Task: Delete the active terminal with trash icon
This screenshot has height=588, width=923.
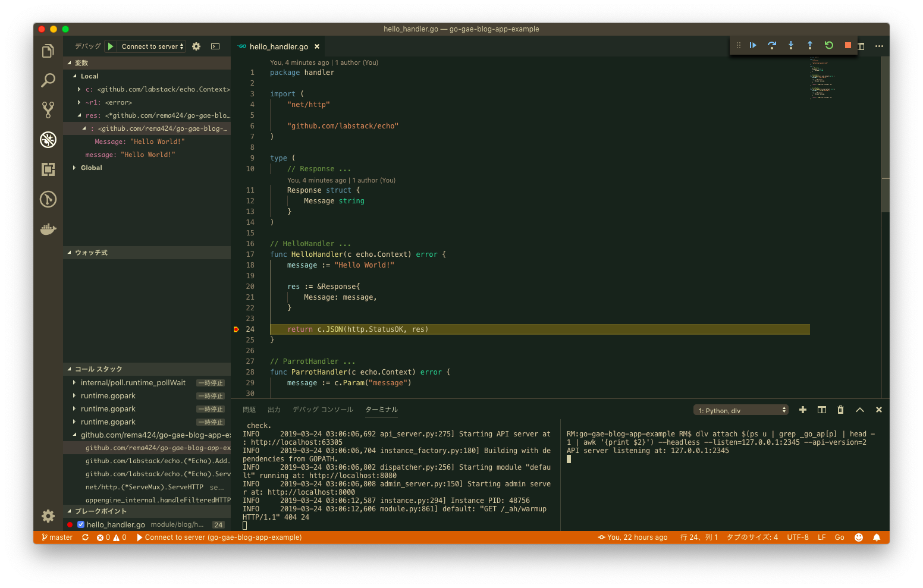Action: (840, 410)
